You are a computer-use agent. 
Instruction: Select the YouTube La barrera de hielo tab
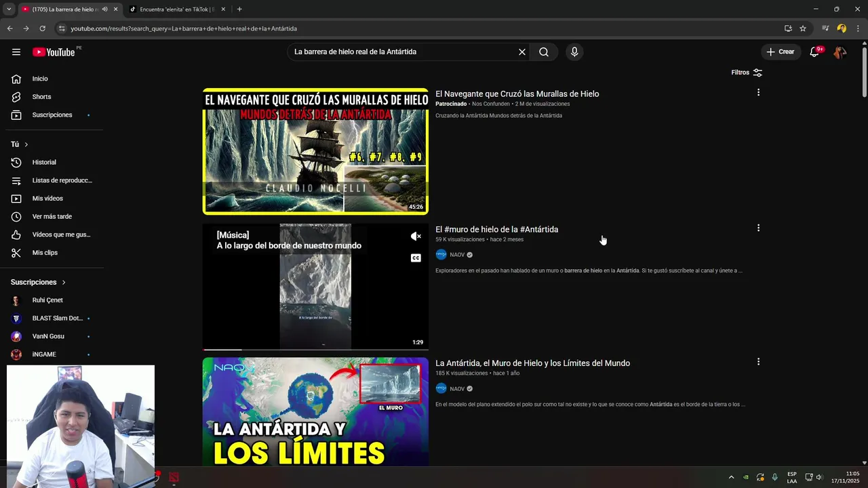(x=63, y=9)
